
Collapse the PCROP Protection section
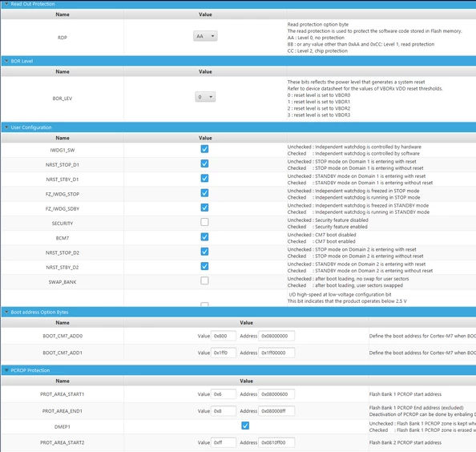6,370
